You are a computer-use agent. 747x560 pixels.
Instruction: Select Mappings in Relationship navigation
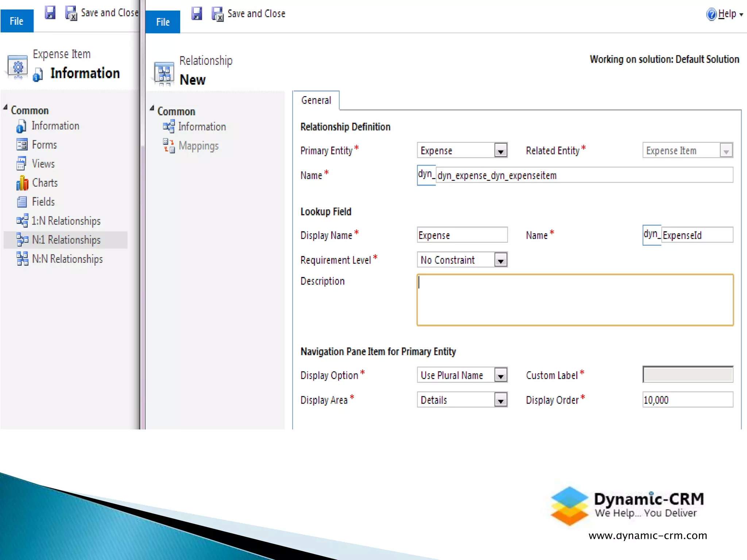click(x=199, y=145)
